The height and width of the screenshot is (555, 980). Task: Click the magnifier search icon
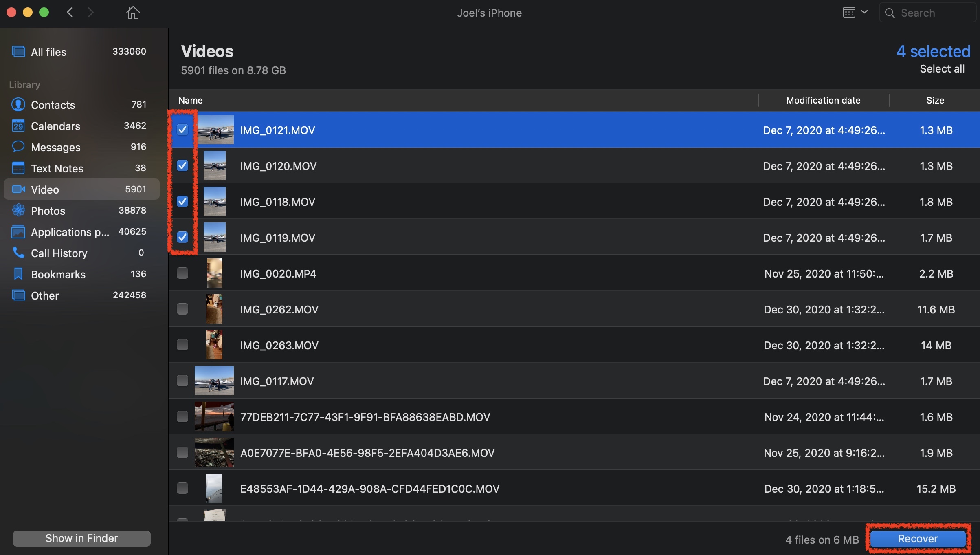[x=890, y=13]
